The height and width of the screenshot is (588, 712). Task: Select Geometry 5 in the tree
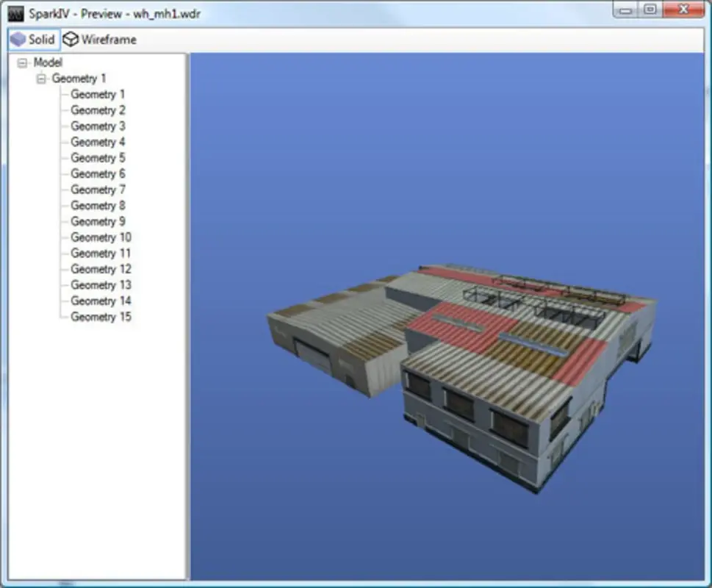(x=97, y=157)
